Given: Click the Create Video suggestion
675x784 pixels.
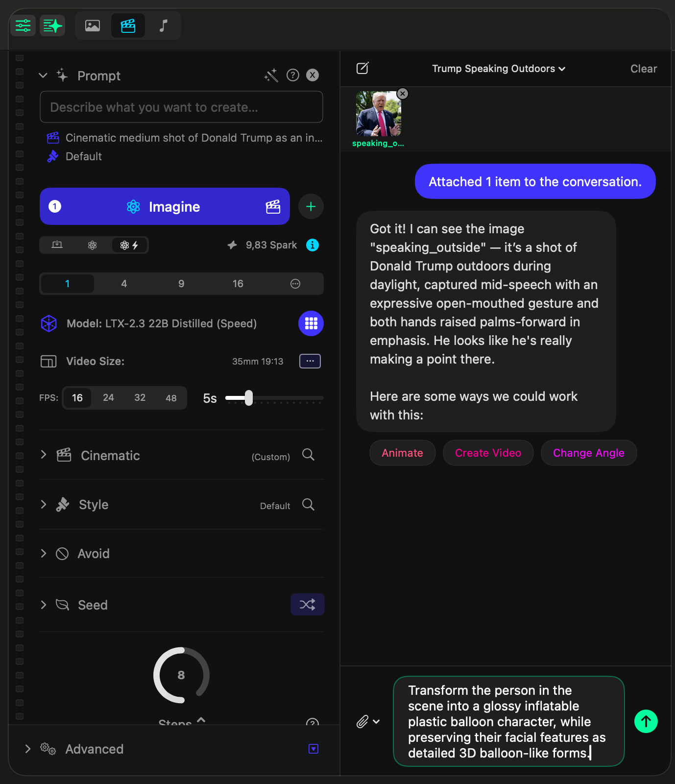Looking at the screenshot, I should pyautogui.click(x=488, y=453).
